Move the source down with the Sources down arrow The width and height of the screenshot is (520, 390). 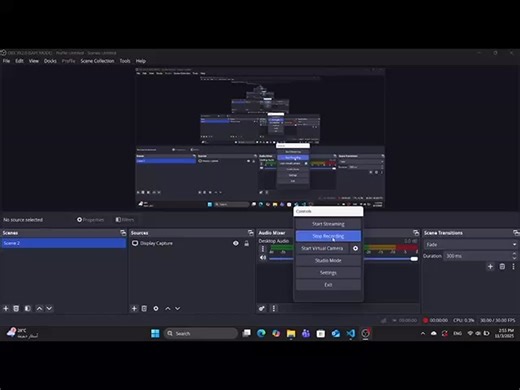pos(178,308)
